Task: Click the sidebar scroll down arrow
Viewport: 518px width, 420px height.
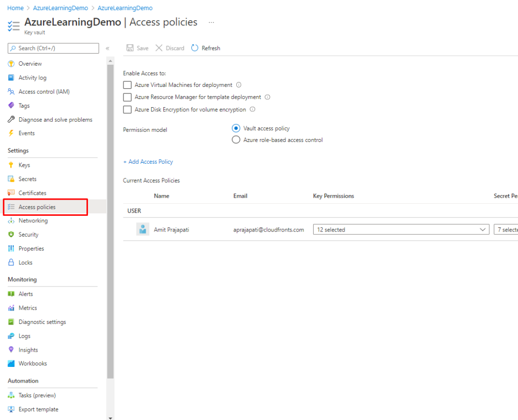Action: coord(110,417)
